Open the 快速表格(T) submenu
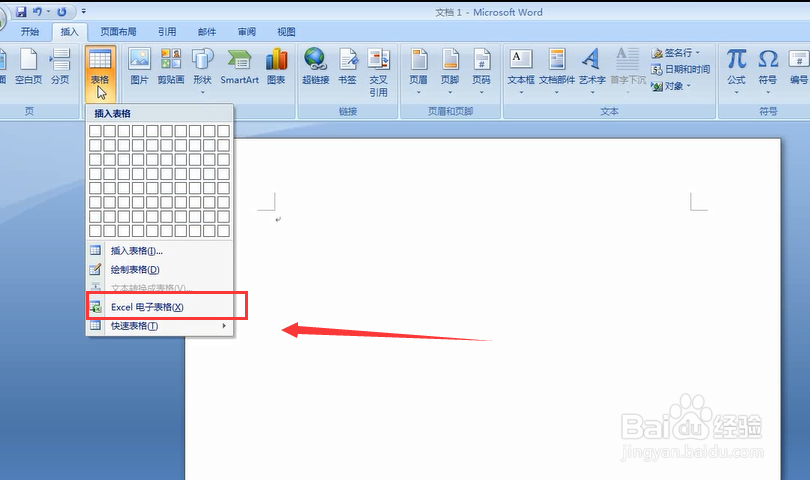This screenshot has height=480, width=810. [160, 326]
